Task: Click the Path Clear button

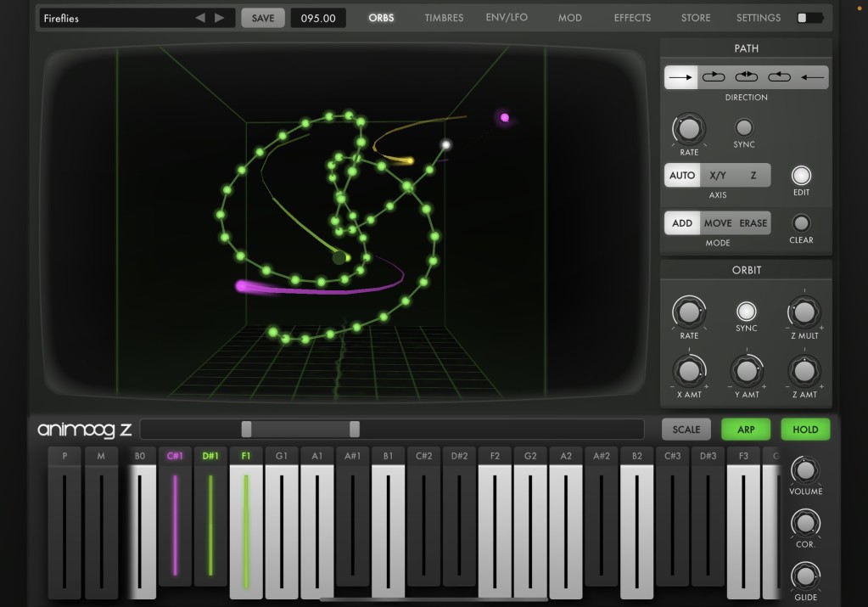Action: pos(801,223)
